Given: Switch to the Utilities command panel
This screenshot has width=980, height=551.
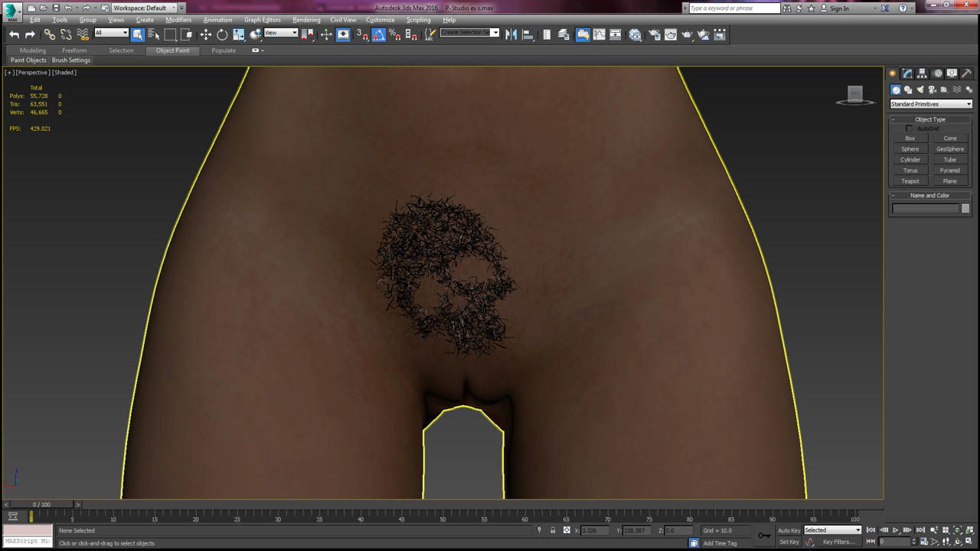Looking at the screenshot, I should (x=966, y=73).
